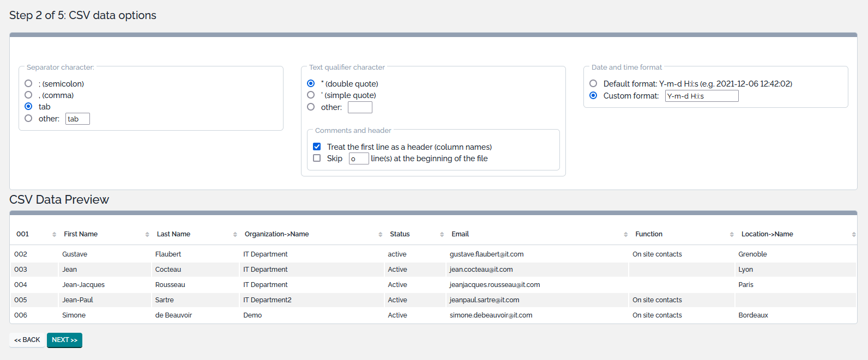Choose the Default date format option

(593, 83)
